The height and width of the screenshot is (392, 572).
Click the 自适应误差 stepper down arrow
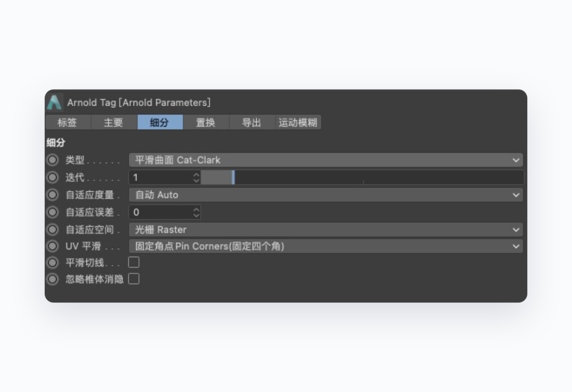[x=196, y=215]
